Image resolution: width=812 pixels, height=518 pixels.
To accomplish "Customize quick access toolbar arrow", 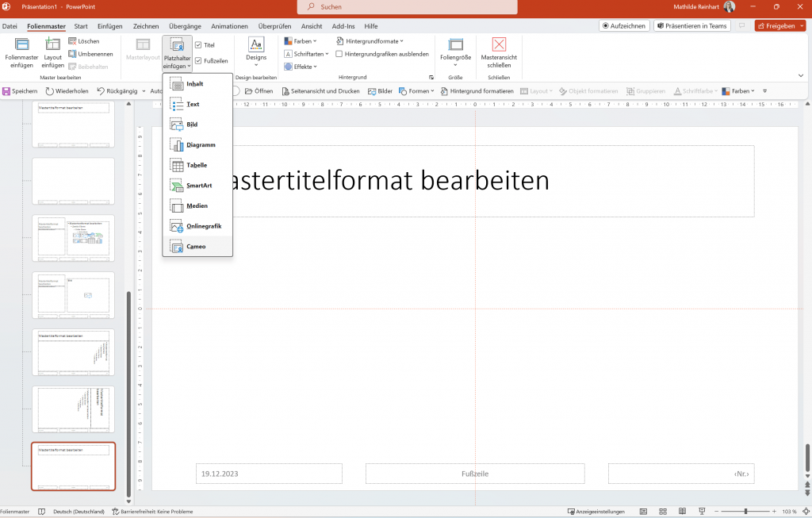I will pos(765,91).
